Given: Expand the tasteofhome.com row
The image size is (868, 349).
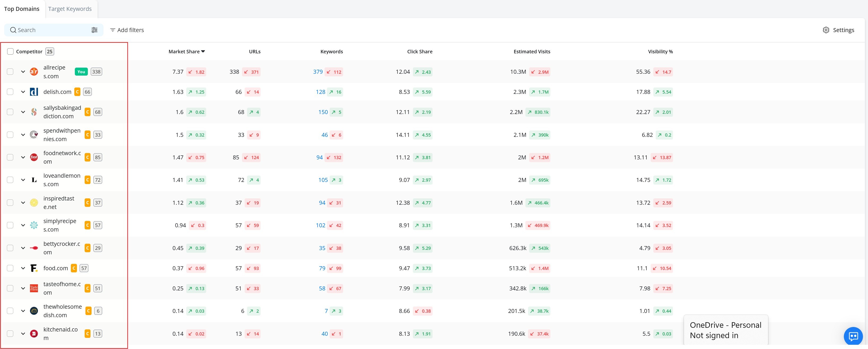Looking at the screenshot, I should coord(23,288).
